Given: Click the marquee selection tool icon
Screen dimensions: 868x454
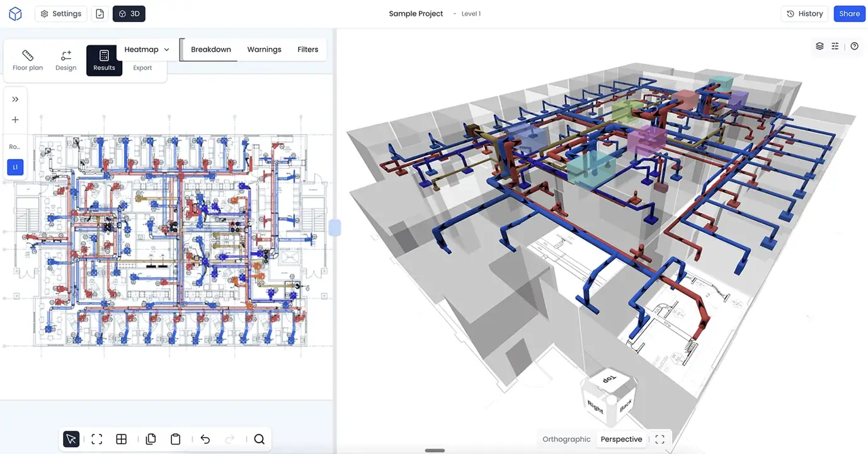Looking at the screenshot, I should tap(96, 439).
